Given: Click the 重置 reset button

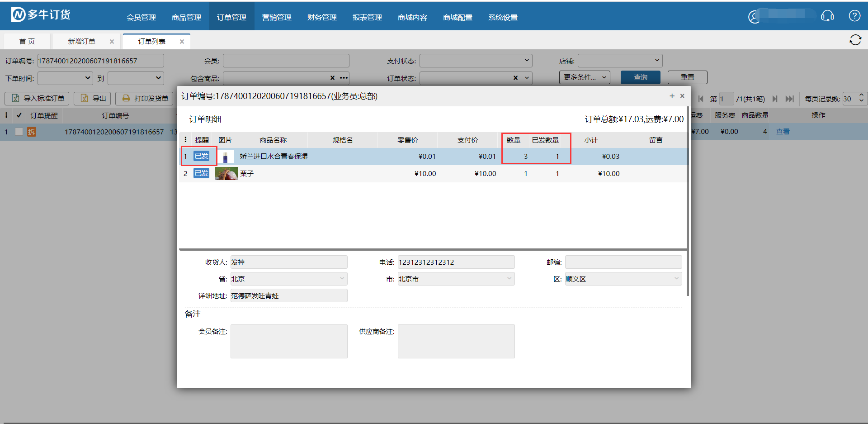Looking at the screenshot, I should 687,77.
